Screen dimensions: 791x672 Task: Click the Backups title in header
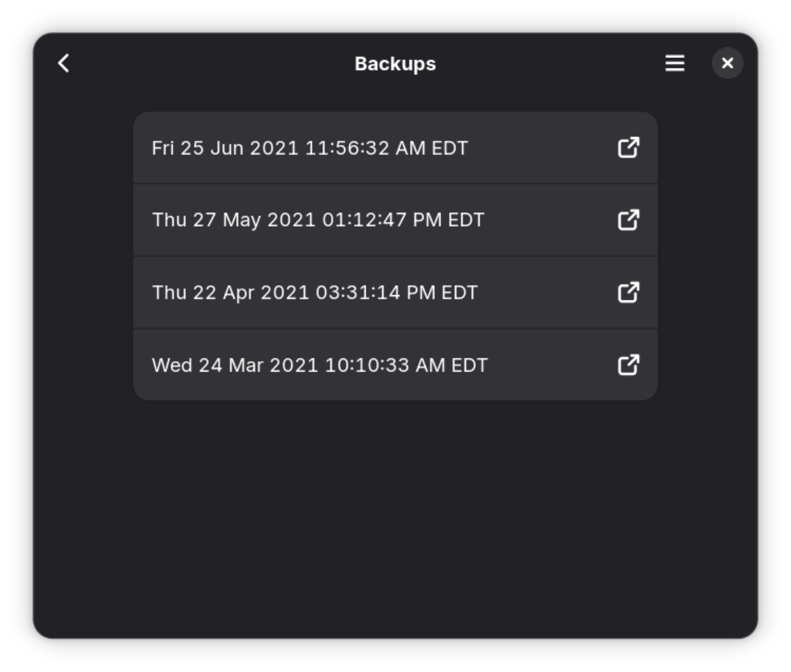coord(395,64)
